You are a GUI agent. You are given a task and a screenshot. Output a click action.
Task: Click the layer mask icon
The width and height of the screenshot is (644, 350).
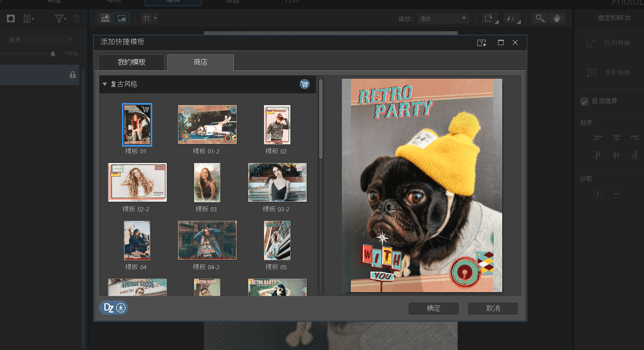(x=11, y=19)
